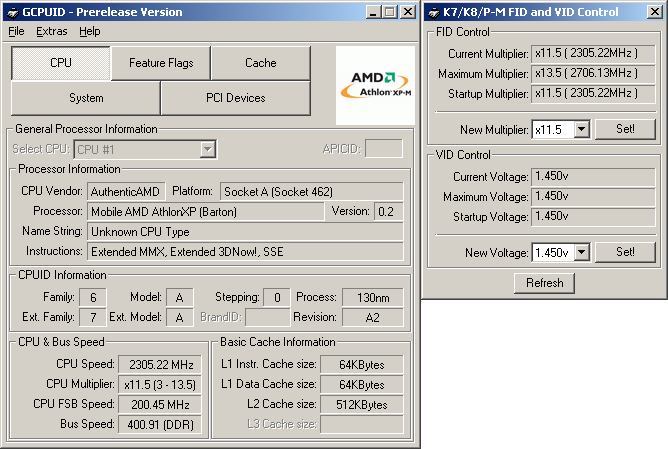Click the FID and VID Control title icon

(x=434, y=12)
